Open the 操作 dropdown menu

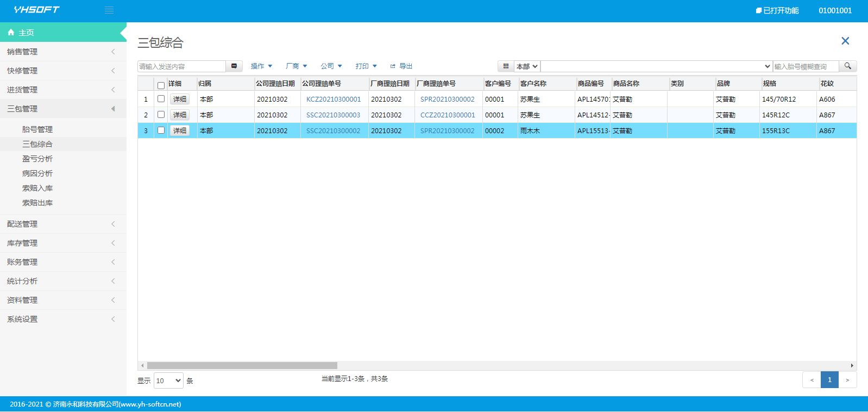261,66
